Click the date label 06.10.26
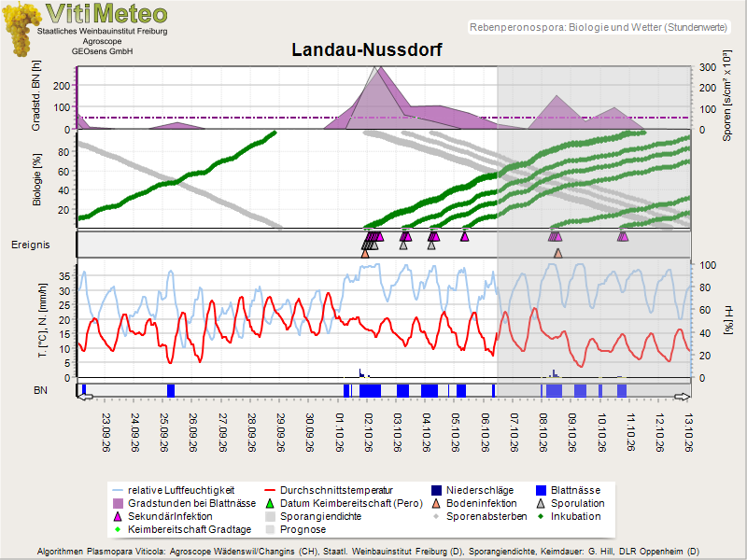Viewport: 747px width, 560px height. tap(485, 432)
